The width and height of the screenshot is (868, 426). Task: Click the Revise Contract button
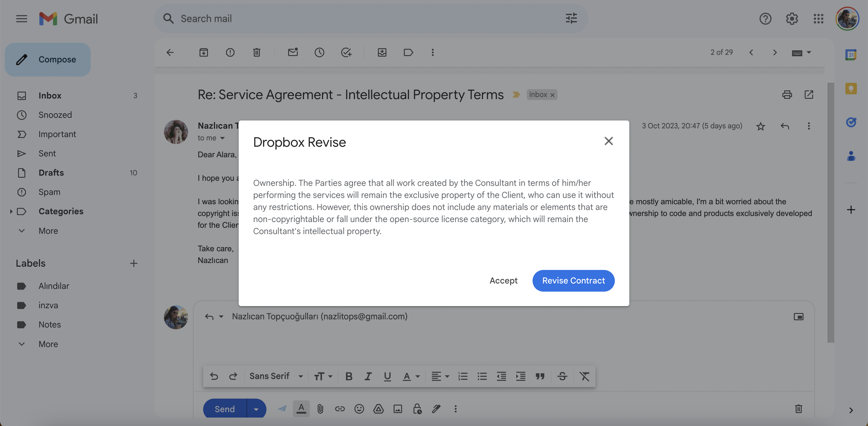pos(573,280)
